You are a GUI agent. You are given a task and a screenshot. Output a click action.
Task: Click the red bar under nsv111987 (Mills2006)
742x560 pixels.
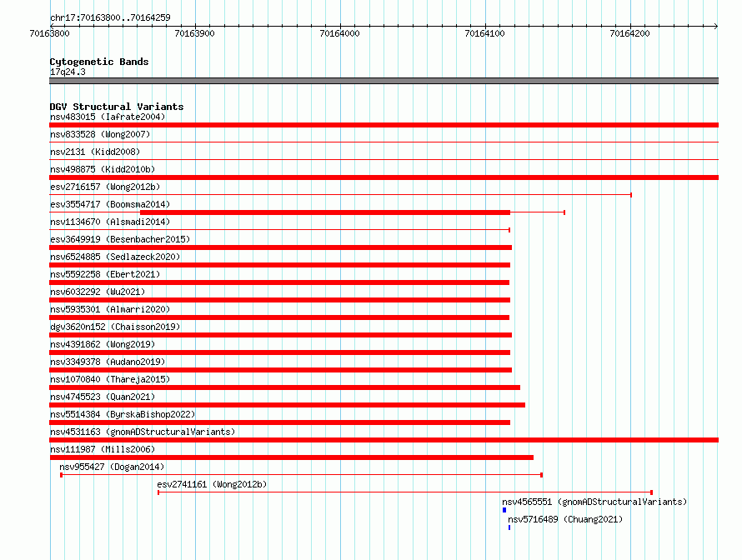click(x=292, y=457)
